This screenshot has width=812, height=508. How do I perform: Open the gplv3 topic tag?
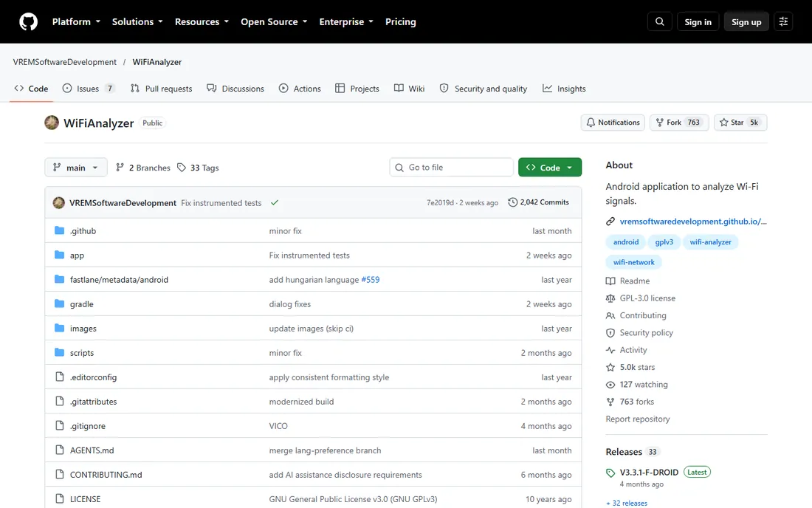coord(664,242)
